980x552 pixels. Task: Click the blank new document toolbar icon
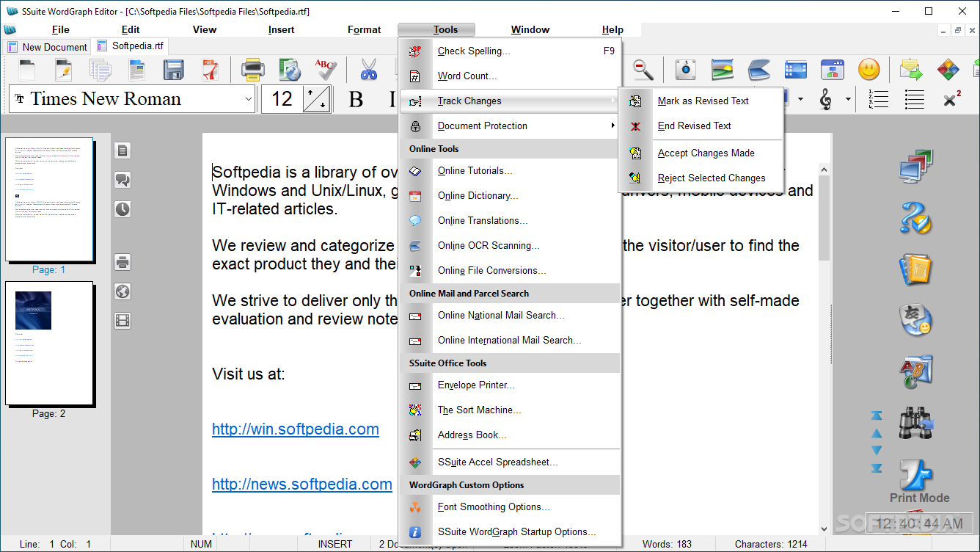pos(27,70)
